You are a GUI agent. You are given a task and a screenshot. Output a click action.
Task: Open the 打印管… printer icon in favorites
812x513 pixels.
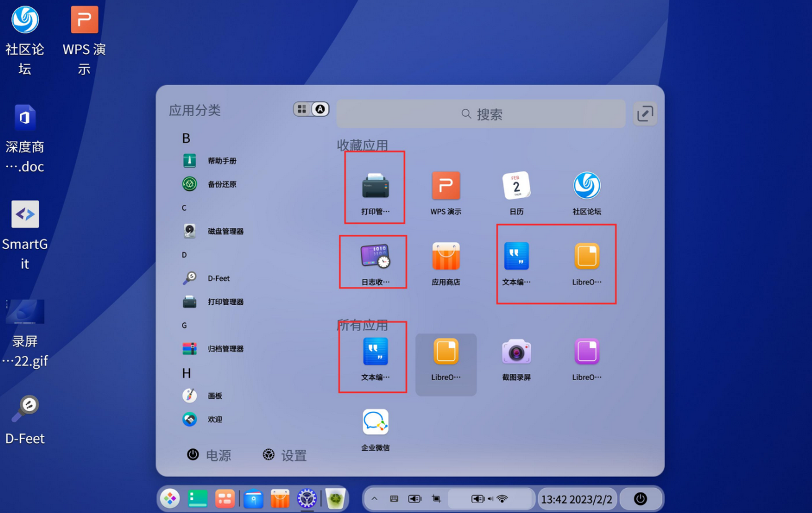[x=376, y=186]
